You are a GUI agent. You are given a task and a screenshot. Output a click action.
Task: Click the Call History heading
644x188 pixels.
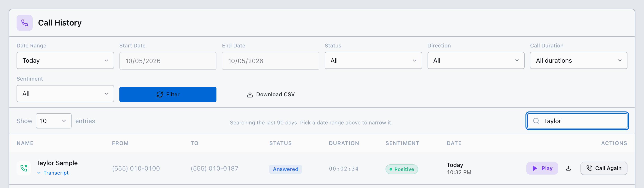60,23
